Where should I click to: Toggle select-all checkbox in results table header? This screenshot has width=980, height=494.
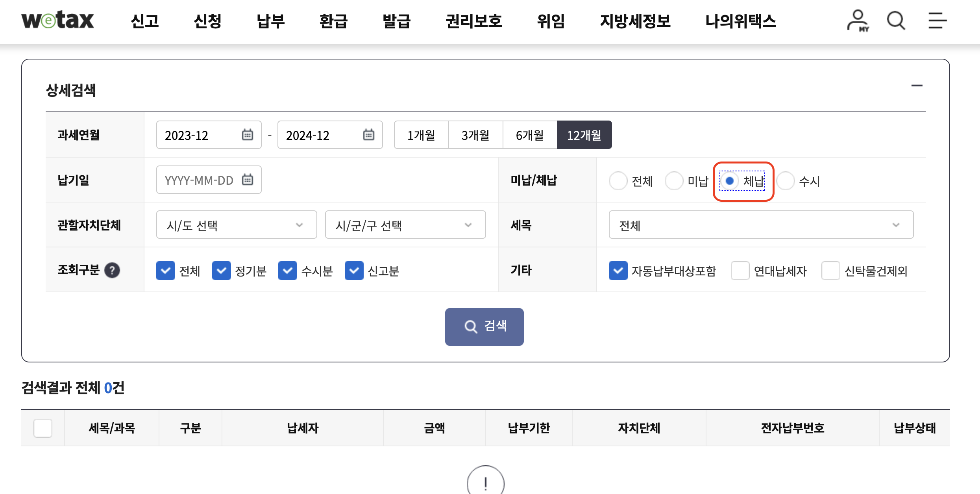[x=43, y=428]
